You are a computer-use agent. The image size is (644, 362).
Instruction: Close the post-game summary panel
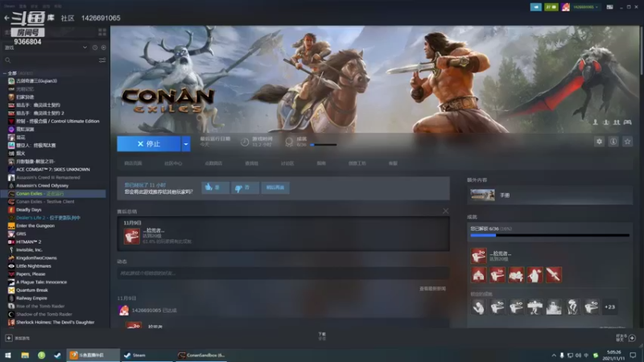click(446, 211)
